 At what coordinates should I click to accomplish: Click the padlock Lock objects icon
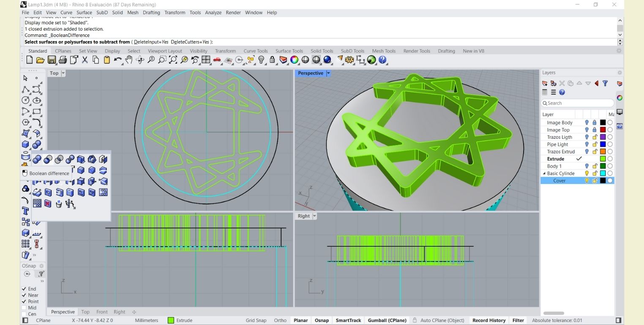click(x=272, y=60)
